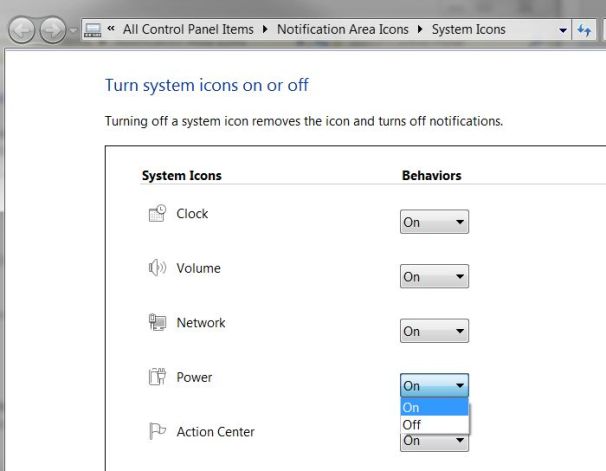Open the Clock behavior dropdown

434,222
